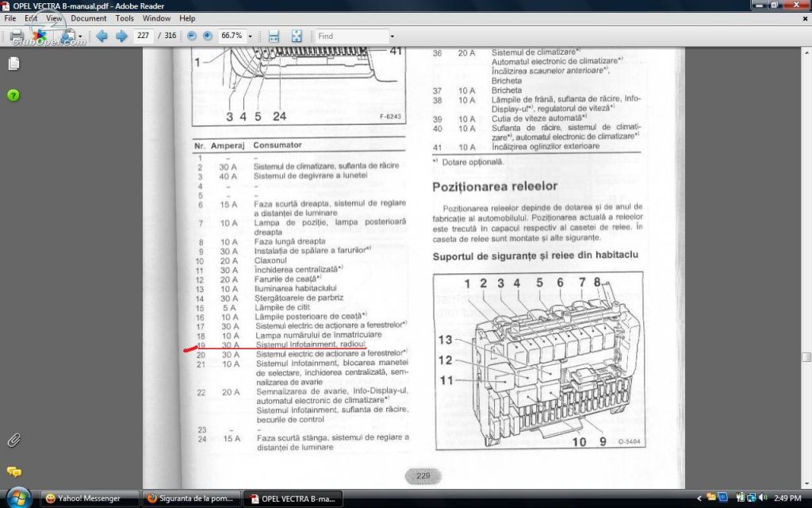Fit one full page icon
Screen dimensions: 812x508
(x=297, y=36)
